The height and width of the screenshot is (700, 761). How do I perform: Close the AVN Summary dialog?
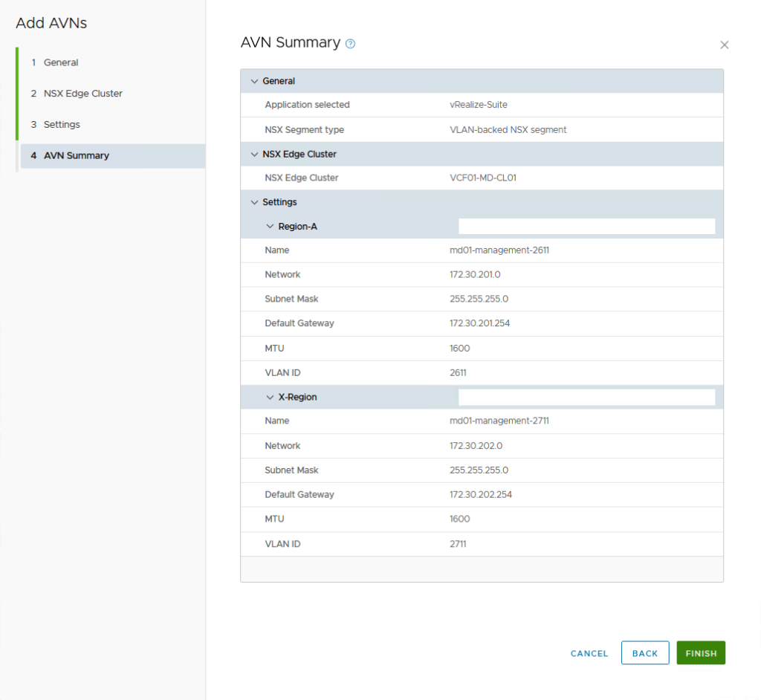(724, 45)
